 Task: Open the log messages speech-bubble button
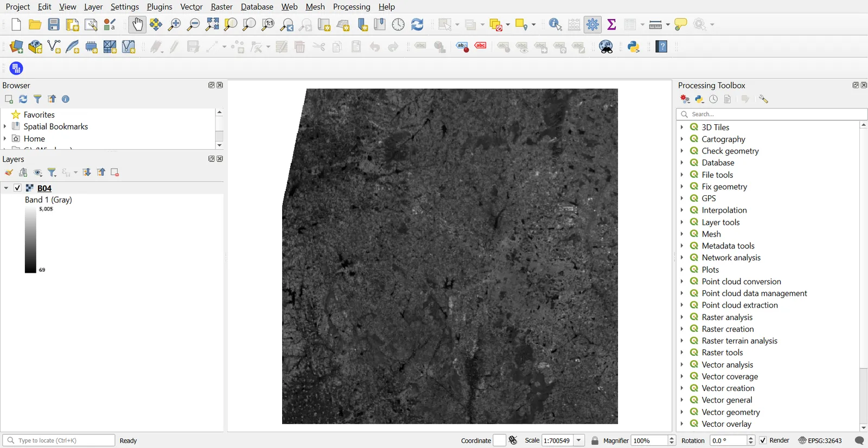[x=859, y=440]
